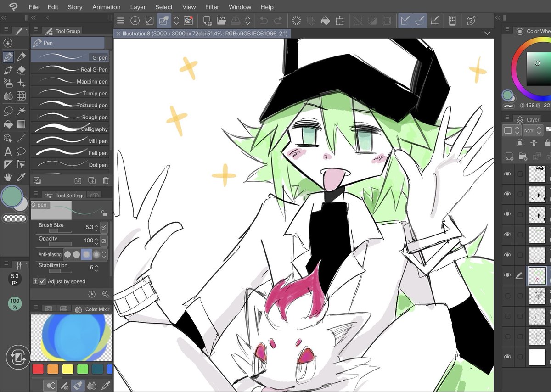Select the Gradient tool

pyautogui.click(x=21, y=124)
